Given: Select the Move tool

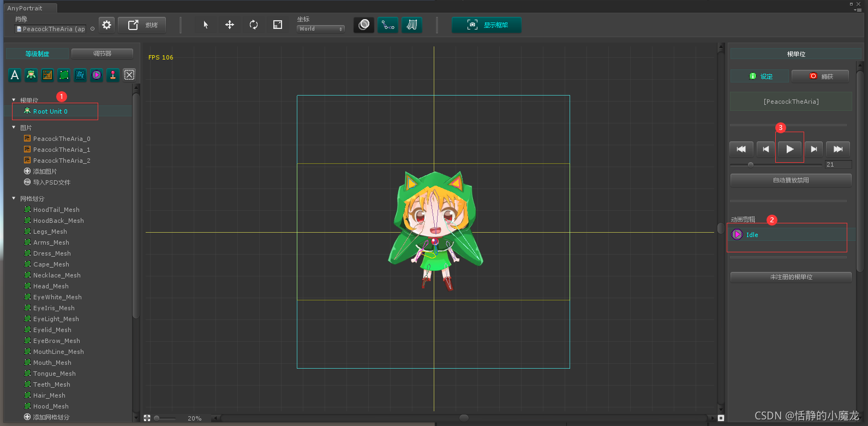Looking at the screenshot, I should pyautogui.click(x=230, y=25).
